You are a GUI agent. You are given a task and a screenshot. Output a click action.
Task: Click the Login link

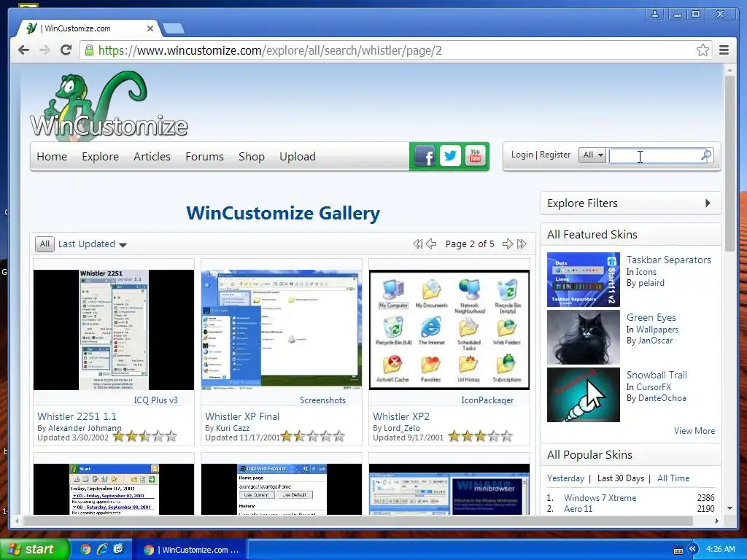click(522, 155)
